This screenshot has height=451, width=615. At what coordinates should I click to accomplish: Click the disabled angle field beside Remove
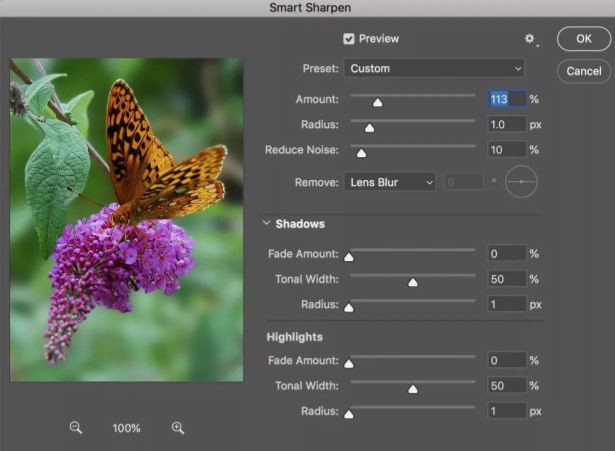pos(464,182)
